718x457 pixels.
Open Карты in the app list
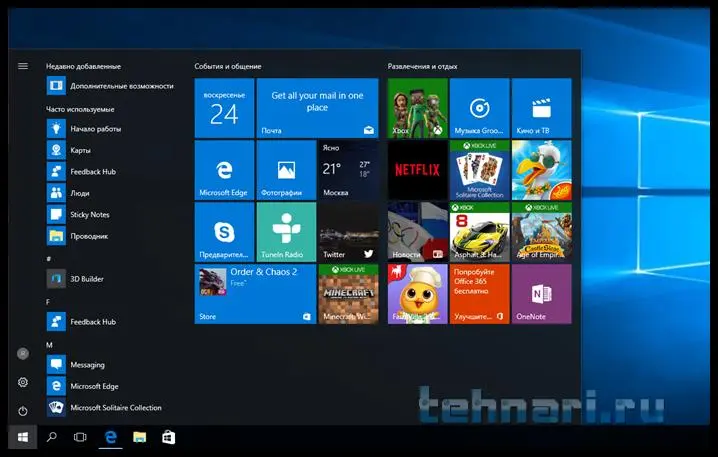pos(69,150)
